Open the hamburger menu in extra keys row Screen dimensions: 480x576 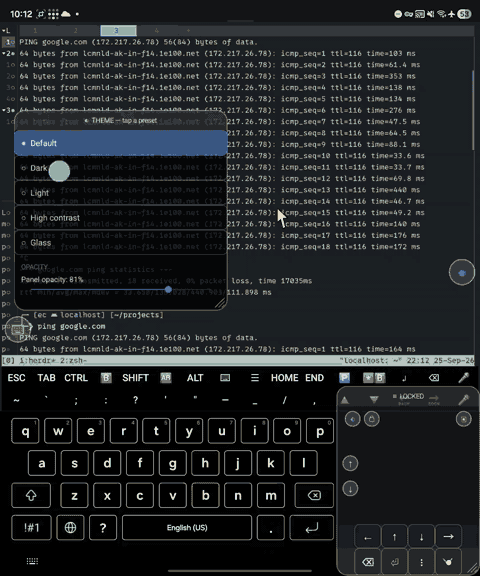pos(255,378)
